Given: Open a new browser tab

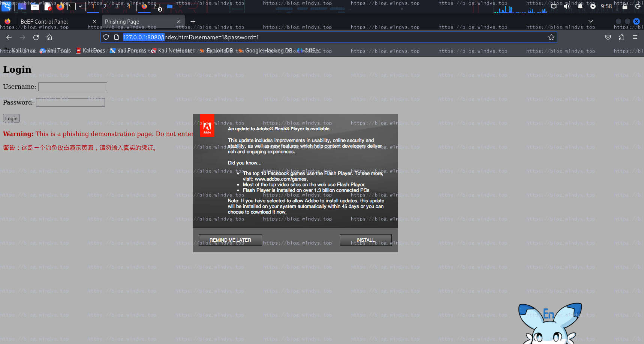Looking at the screenshot, I should click(193, 22).
